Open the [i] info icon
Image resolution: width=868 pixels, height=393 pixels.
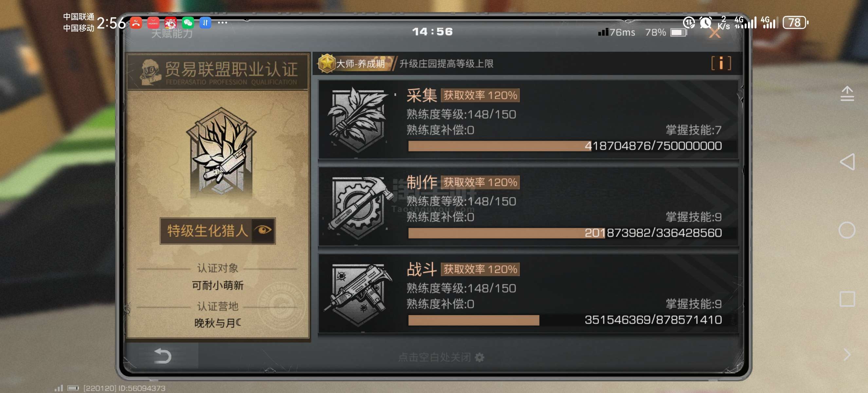[x=721, y=63]
